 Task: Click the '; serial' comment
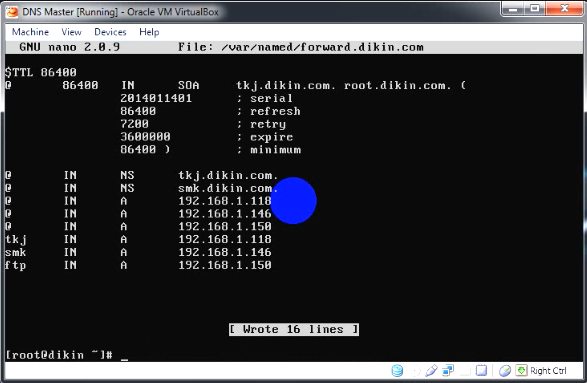tap(265, 98)
